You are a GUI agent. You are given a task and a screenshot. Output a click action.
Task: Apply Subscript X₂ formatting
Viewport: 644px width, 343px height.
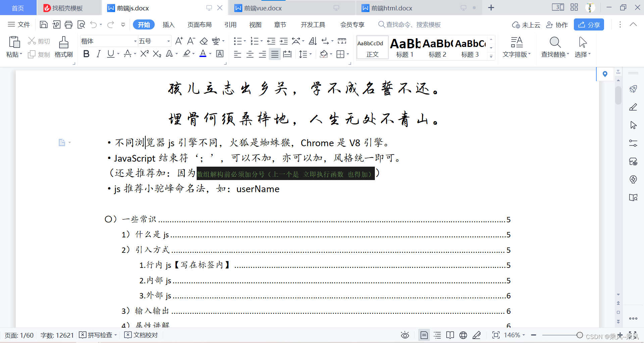click(x=157, y=54)
